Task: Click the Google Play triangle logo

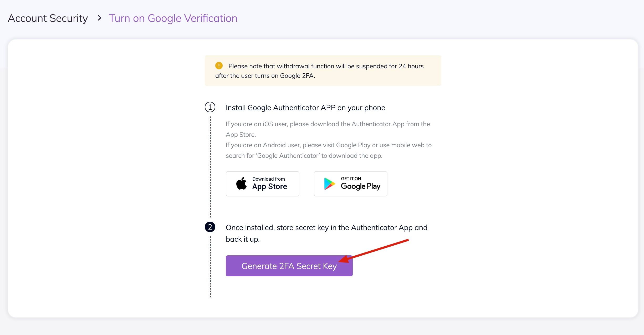Action: pyautogui.click(x=329, y=184)
